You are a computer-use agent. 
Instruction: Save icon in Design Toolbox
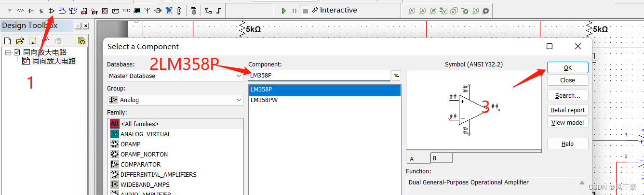[x=33, y=40]
